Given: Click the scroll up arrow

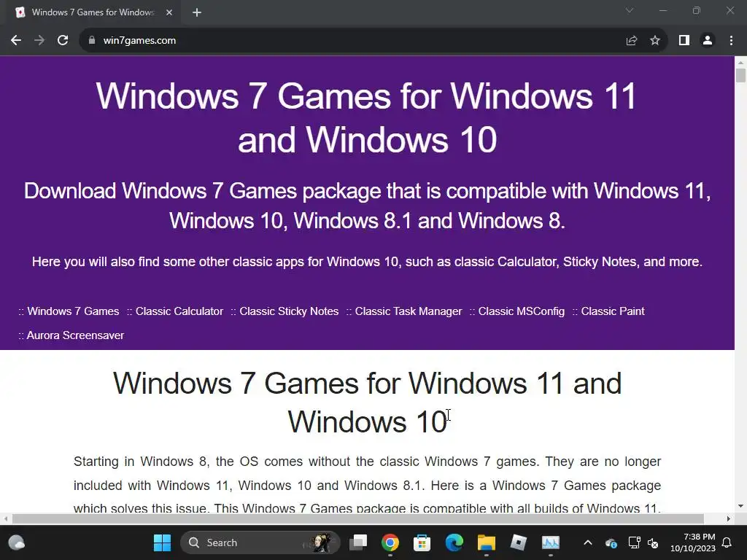Looking at the screenshot, I should [x=740, y=63].
